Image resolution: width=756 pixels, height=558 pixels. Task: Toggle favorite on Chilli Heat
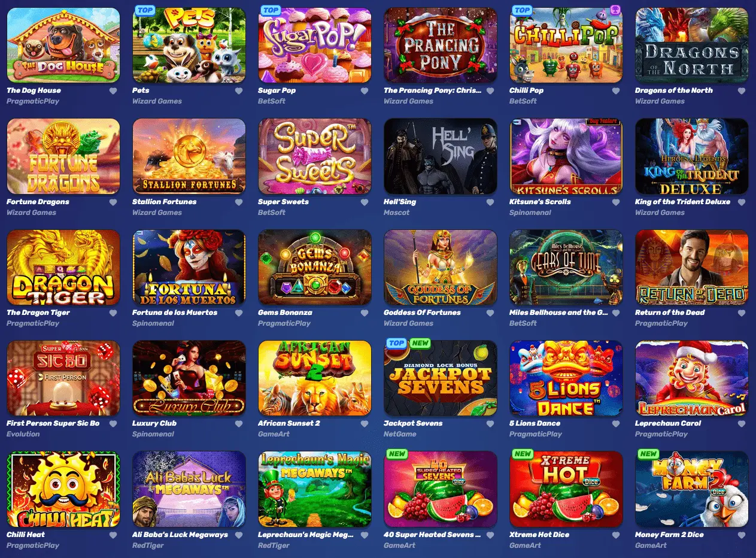[113, 535]
